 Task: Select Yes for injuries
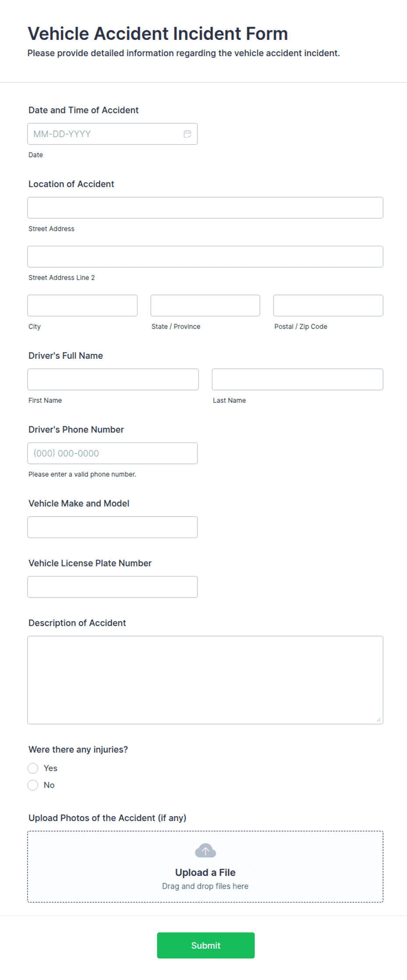pyautogui.click(x=33, y=768)
